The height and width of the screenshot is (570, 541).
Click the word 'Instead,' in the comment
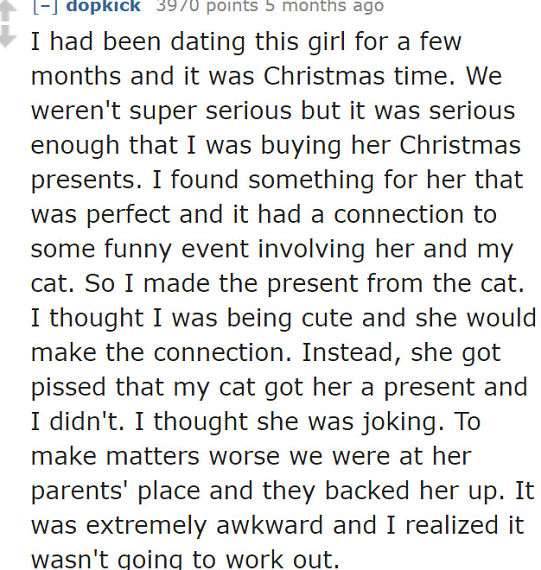(351, 353)
